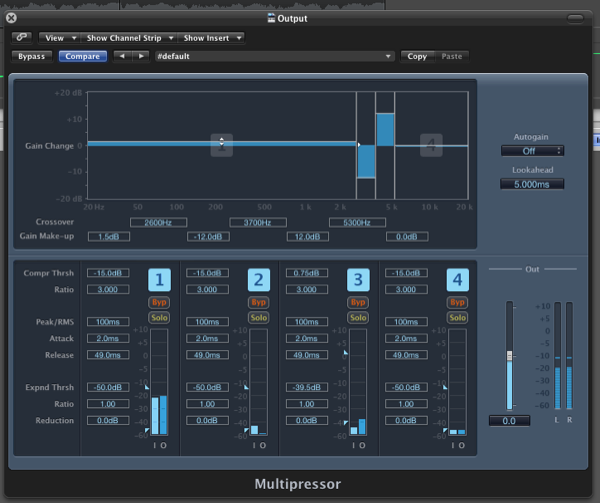The image size is (600, 503).
Task: Click the Out value 0.0 field
Action: [509, 421]
